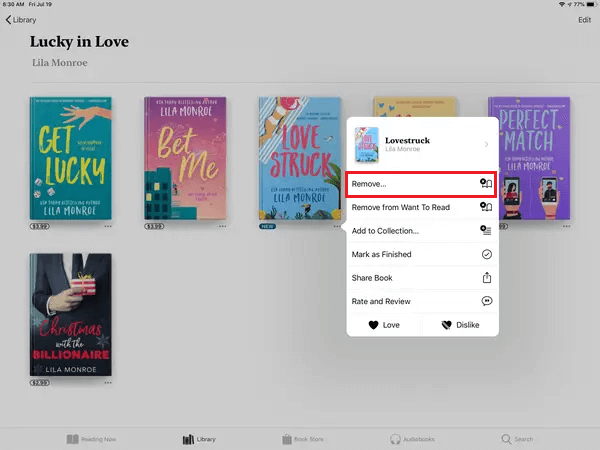
Task: Love the Lovestruck book
Action: pyautogui.click(x=384, y=325)
